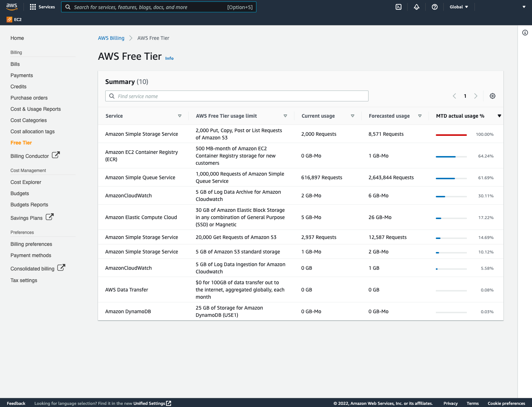Click Feedback in the footer
This screenshot has height=407, width=532.
pos(16,403)
